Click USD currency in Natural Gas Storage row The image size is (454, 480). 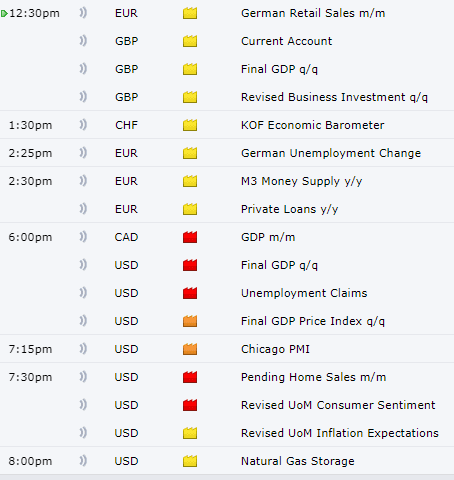[126, 461]
